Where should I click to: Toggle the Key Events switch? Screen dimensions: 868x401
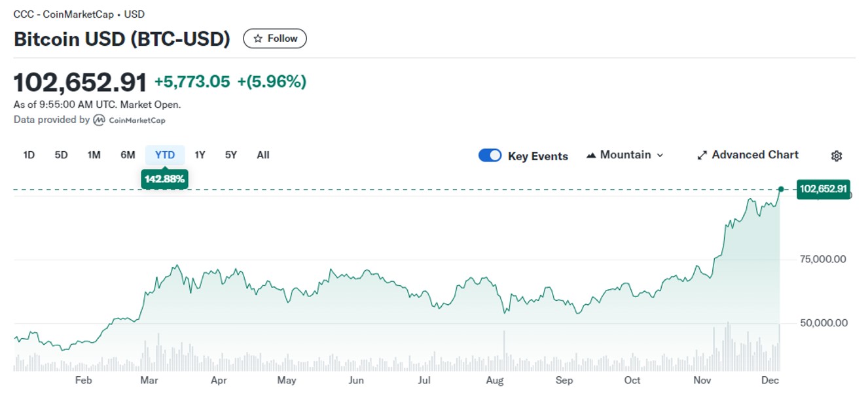490,155
